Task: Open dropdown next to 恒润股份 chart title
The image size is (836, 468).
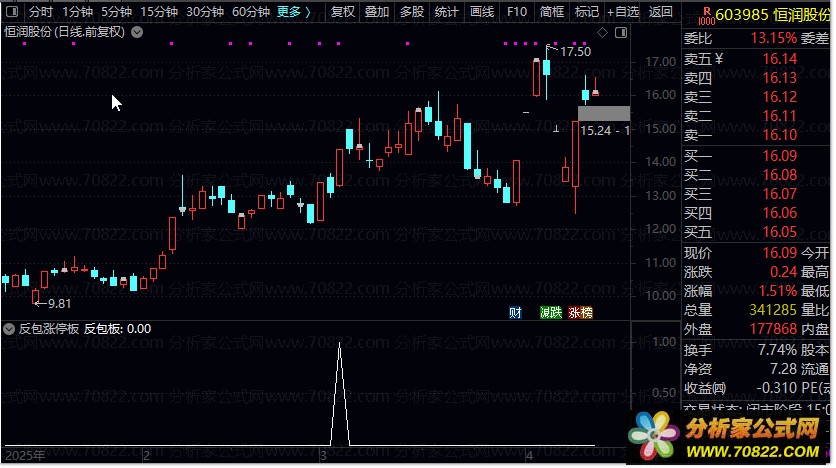Action: click(137, 32)
